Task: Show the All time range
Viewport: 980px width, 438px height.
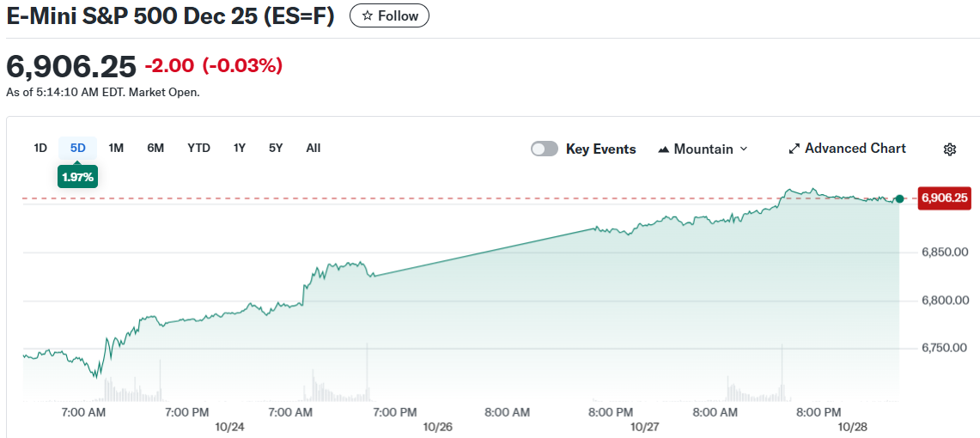Action: pyautogui.click(x=313, y=148)
